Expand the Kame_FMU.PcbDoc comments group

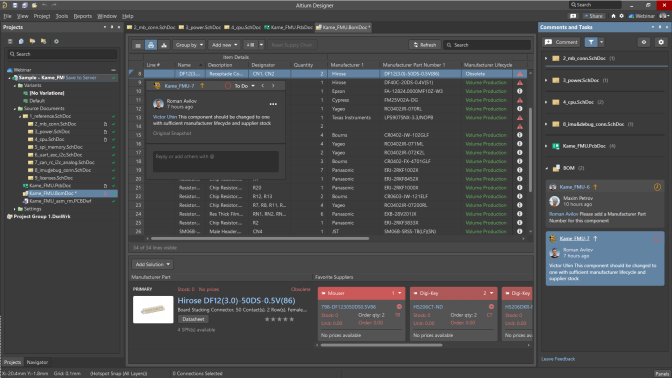[x=546, y=146]
